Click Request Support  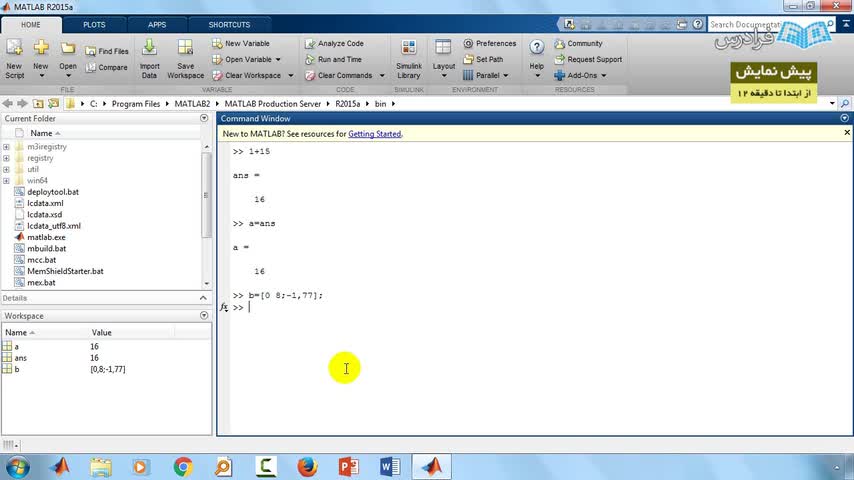pyautogui.click(x=588, y=59)
